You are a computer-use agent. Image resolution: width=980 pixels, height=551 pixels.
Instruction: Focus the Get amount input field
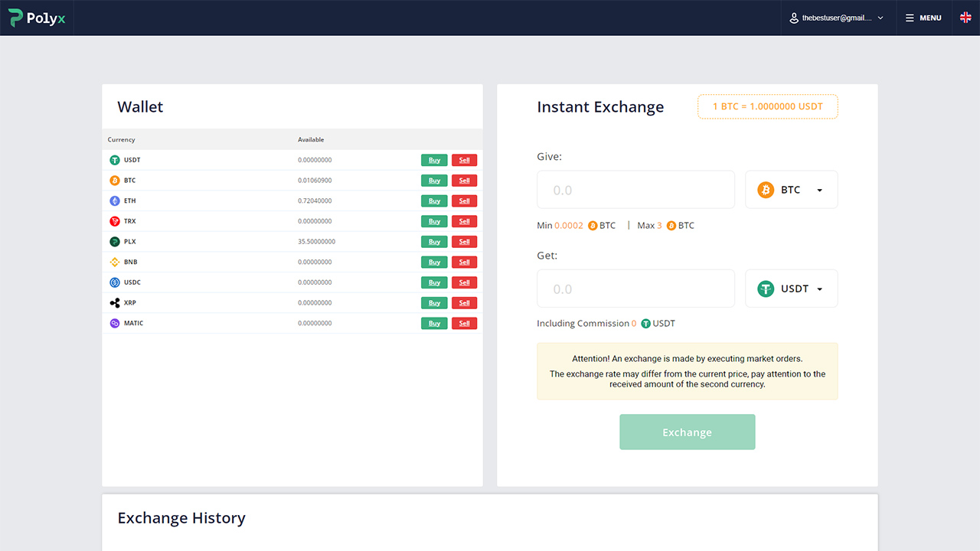coord(635,289)
